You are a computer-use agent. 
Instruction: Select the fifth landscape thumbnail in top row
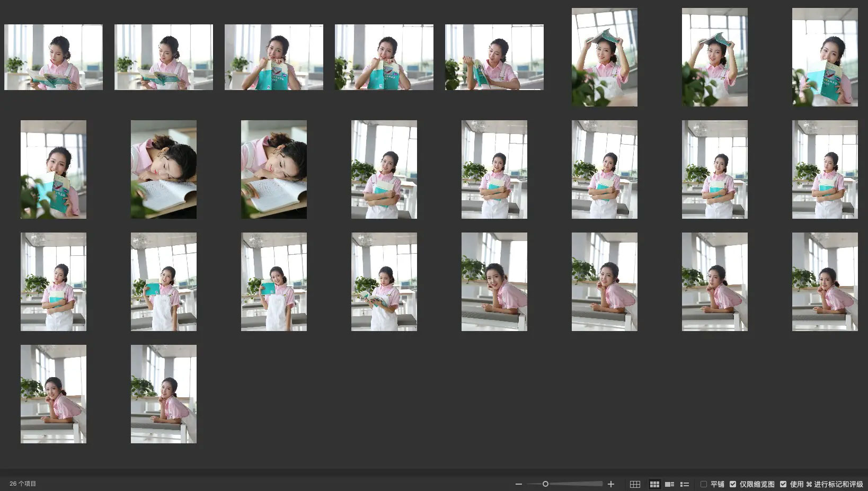[x=494, y=57]
